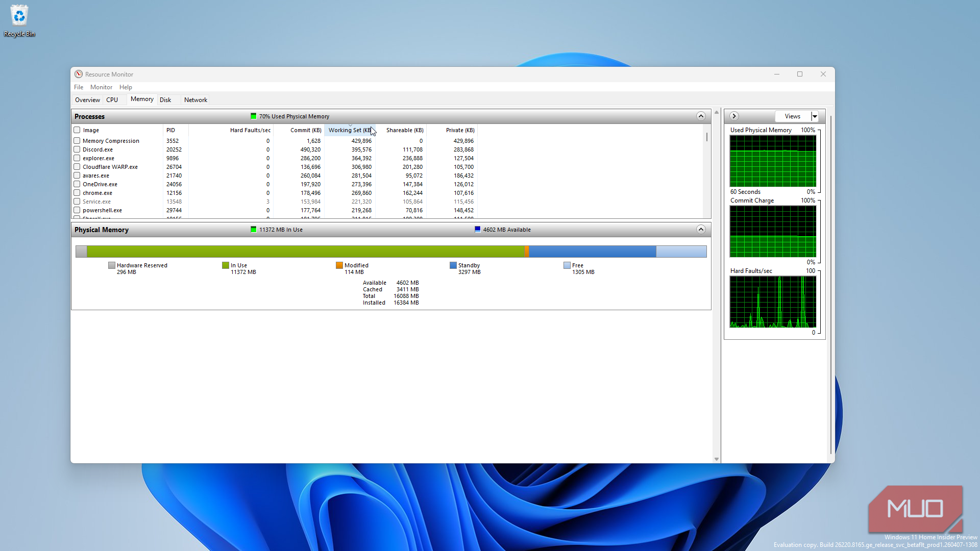The image size is (980, 551).
Task: Click the blue 4602 MB Available indicator
Action: [477, 230]
